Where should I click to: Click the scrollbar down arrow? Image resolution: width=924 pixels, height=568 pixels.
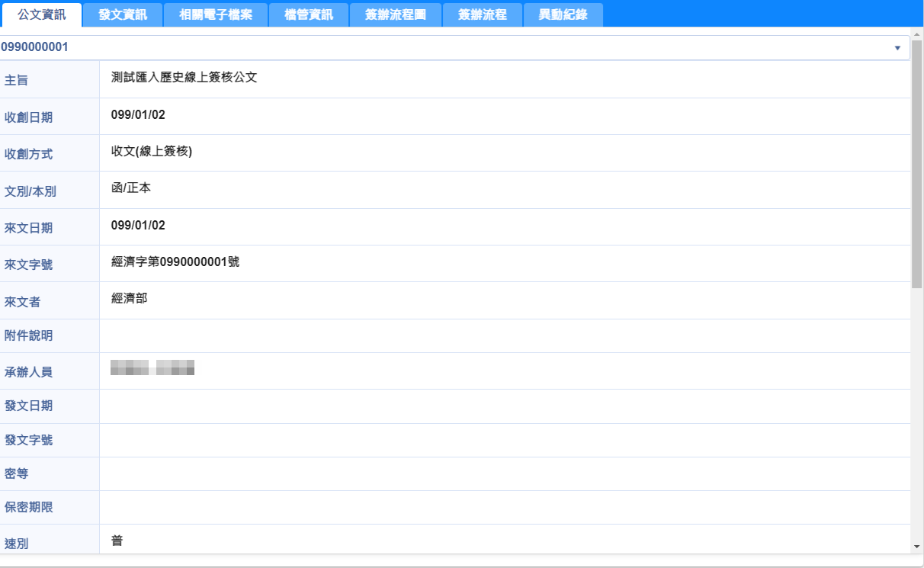917,547
